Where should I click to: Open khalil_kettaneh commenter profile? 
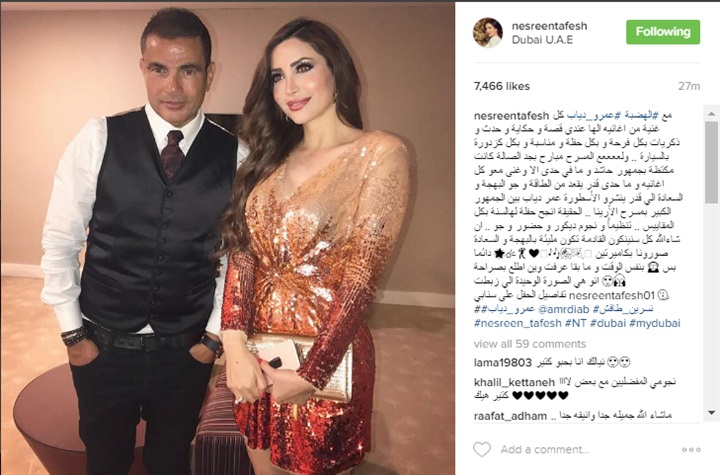(511, 382)
